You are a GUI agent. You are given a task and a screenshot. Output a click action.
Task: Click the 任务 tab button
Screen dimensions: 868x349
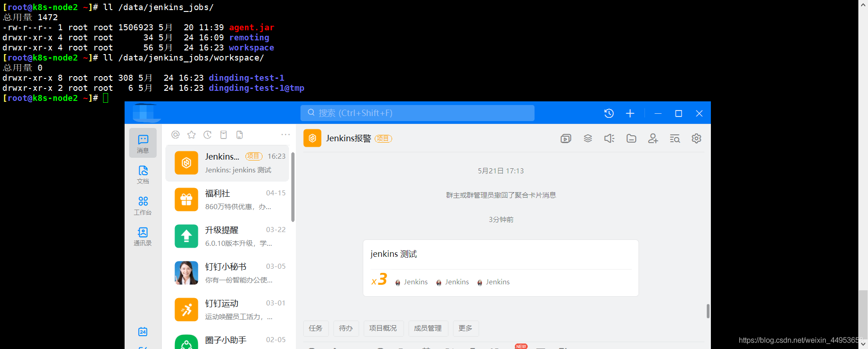[x=316, y=328]
